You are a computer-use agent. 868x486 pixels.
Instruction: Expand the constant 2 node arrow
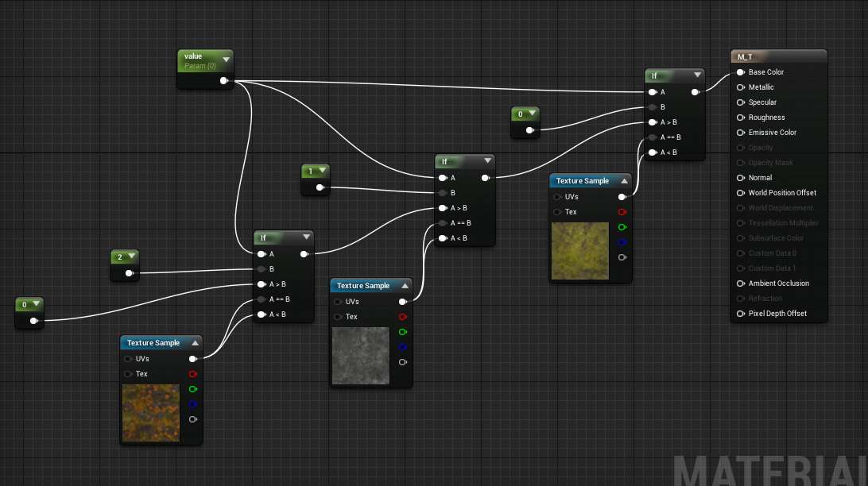[132, 256]
